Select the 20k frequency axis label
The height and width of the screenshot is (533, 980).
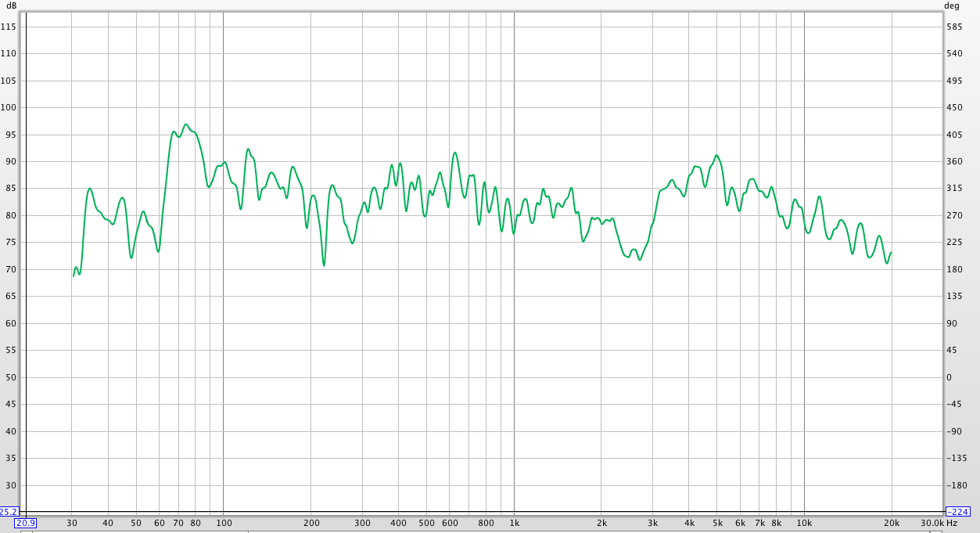(892, 523)
